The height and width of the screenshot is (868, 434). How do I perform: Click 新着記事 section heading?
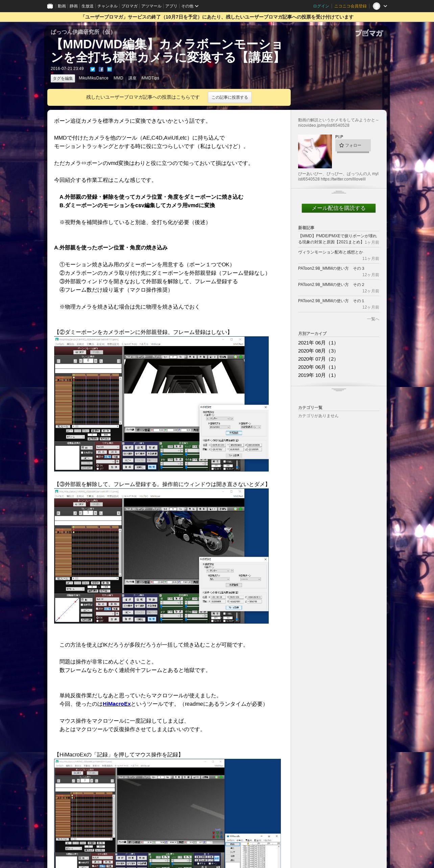click(306, 228)
